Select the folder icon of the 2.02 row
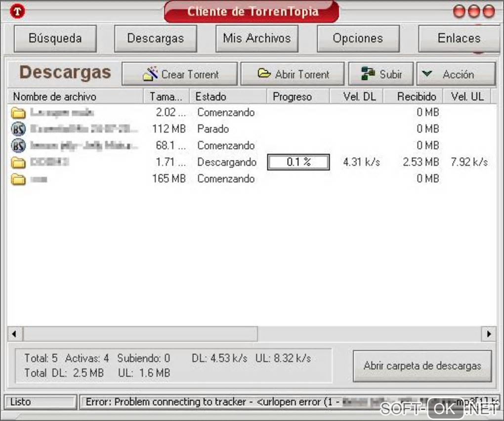 pyautogui.click(x=18, y=113)
